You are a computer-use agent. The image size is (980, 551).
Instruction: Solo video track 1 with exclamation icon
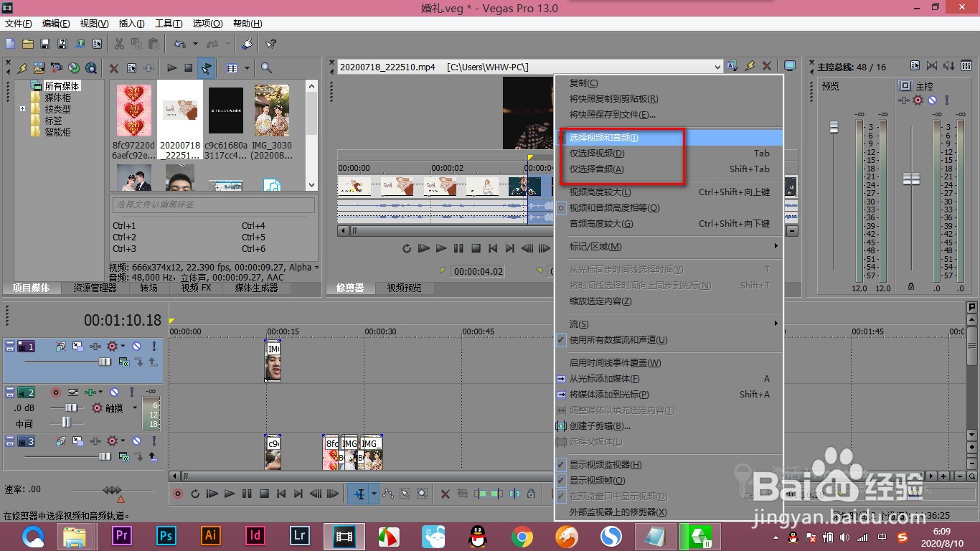[x=154, y=347]
